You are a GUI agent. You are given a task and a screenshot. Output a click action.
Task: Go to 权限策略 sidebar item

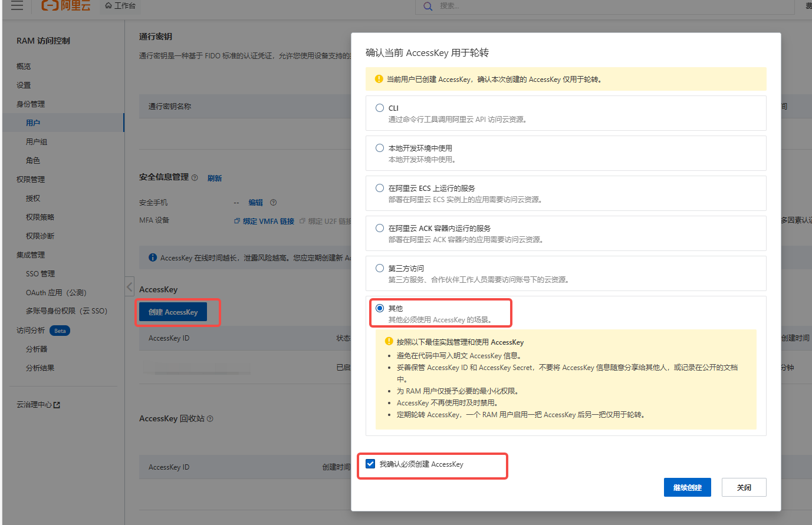click(x=40, y=217)
